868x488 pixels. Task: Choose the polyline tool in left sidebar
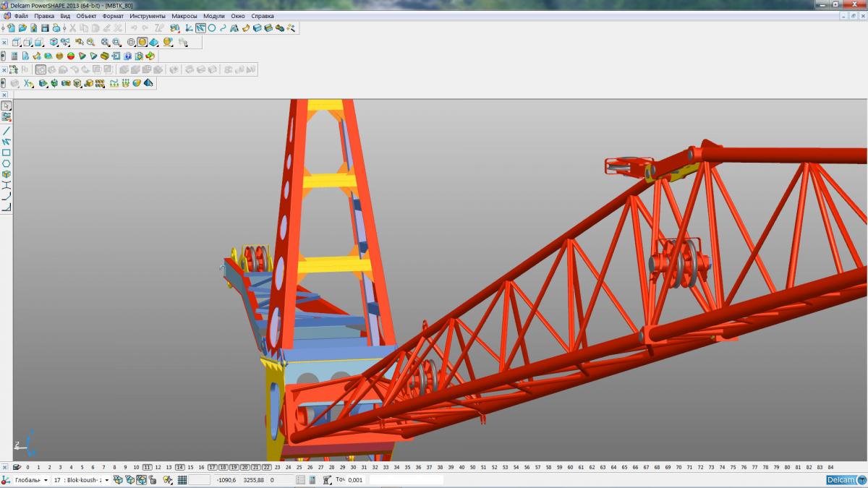pos(7,142)
